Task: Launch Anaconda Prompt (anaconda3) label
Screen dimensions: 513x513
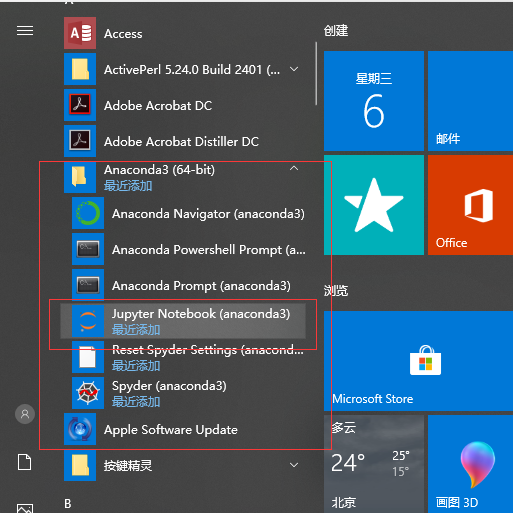Action: point(201,286)
